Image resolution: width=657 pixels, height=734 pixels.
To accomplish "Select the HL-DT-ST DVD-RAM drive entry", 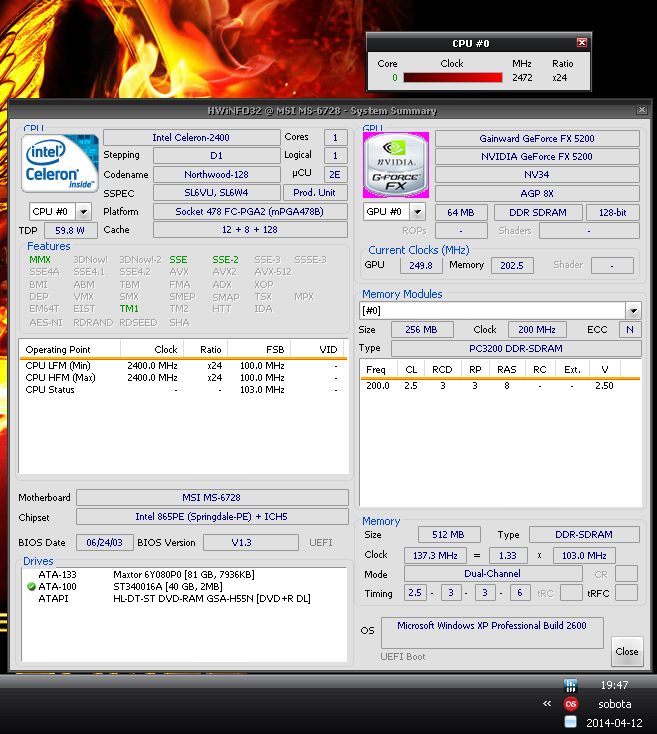I will click(x=184, y=599).
